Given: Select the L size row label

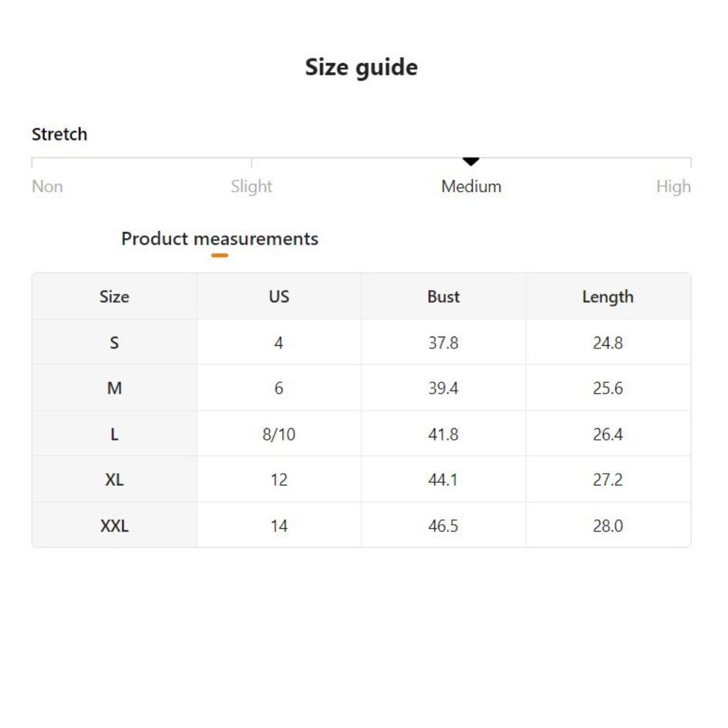Looking at the screenshot, I should (114, 434).
